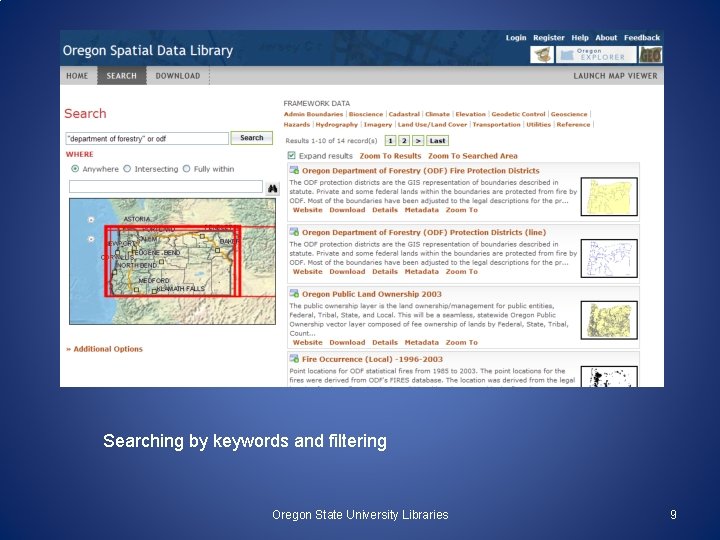This screenshot has width=720, height=540.
Task: Go to results page 1
Action: pos(390,141)
